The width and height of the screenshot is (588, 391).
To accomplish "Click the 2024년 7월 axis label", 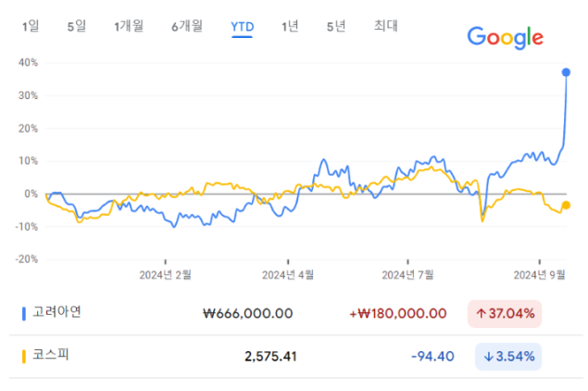I will 407,275.
